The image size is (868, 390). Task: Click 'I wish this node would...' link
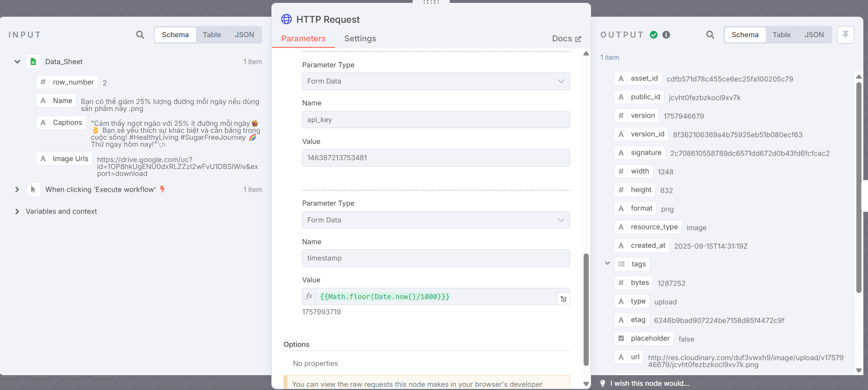point(650,383)
